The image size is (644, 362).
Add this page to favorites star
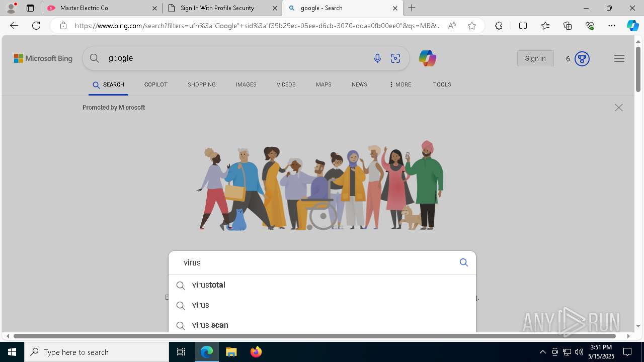pyautogui.click(x=472, y=26)
